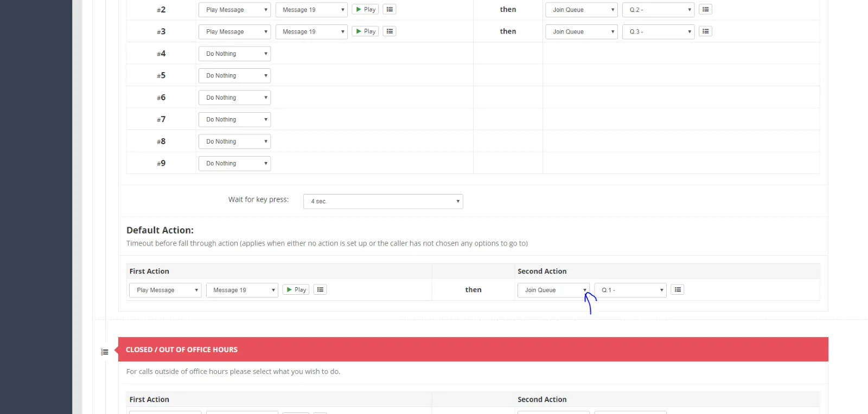Image resolution: width=868 pixels, height=414 pixels.
Task: Click First Action header under Default Action
Action: point(149,271)
